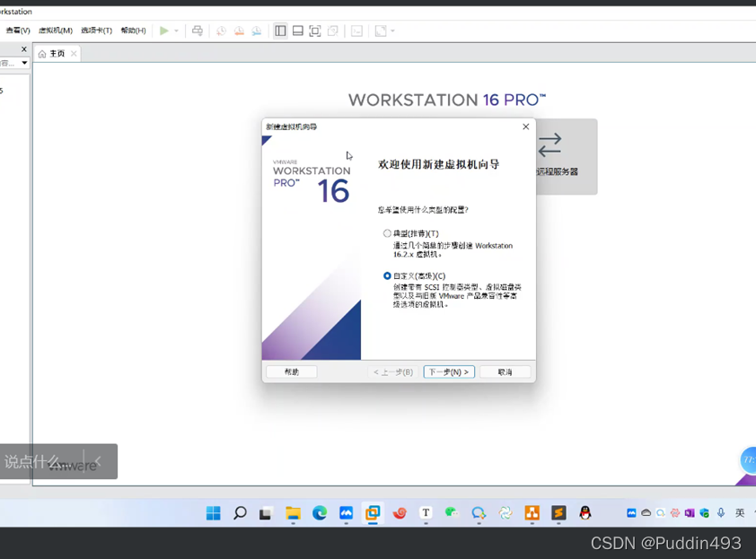The image size is (756, 559).
Task: Click the send Ctrl+Alt+Del toolbar icon
Action: pos(198,31)
